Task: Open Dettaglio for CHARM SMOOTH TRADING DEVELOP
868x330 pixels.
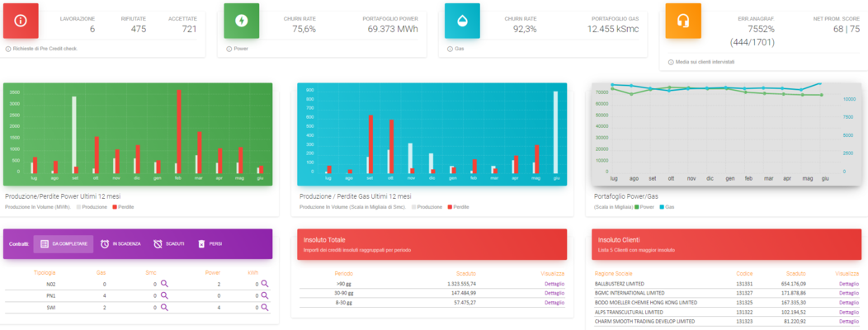Action: click(x=849, y=321)
